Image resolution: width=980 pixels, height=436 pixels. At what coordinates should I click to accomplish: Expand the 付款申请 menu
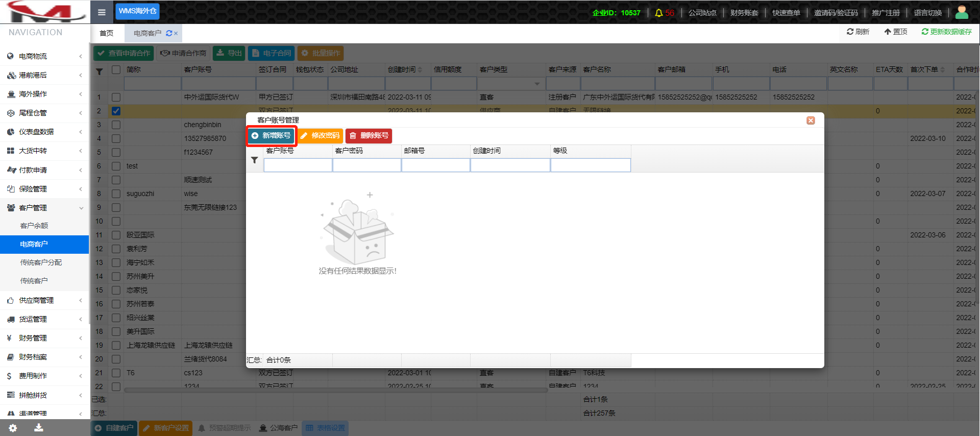tap(45, 170)
